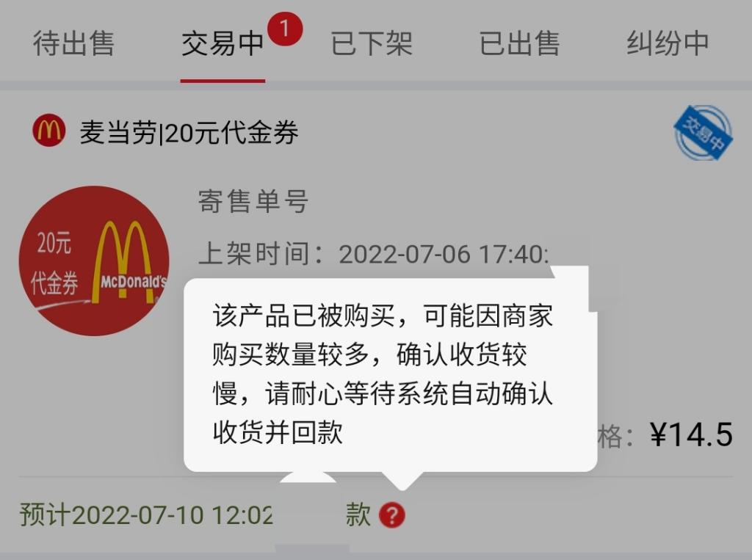Tap the 预计2022-07-10 12:02 estimated date
The image size is (752, 560).
click(146, 515)
